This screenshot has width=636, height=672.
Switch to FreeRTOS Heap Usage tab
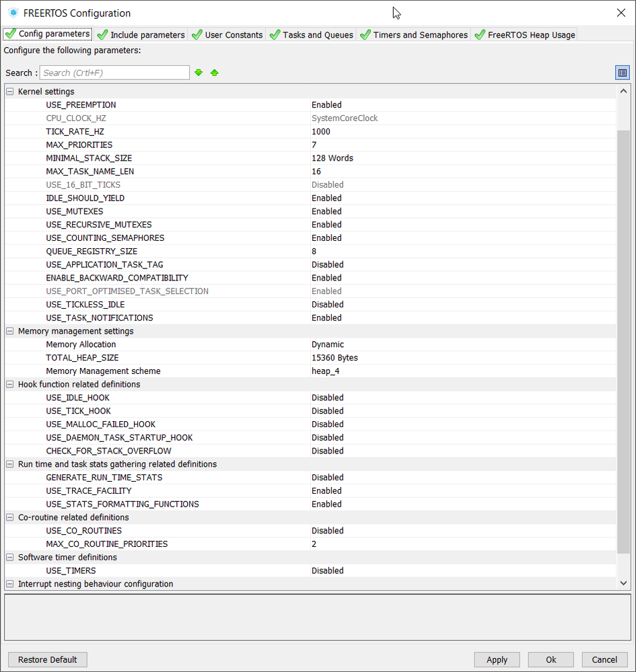(525, 35)
